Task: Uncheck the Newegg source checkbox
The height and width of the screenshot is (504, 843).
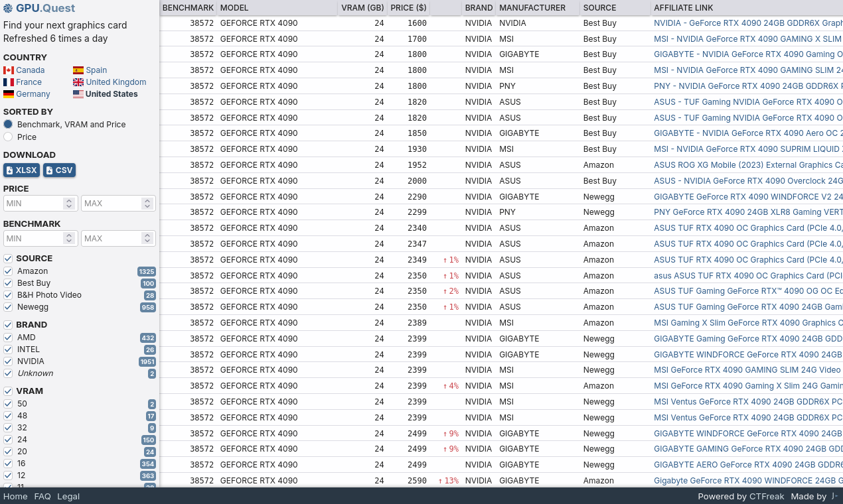Action: (8, 307)
